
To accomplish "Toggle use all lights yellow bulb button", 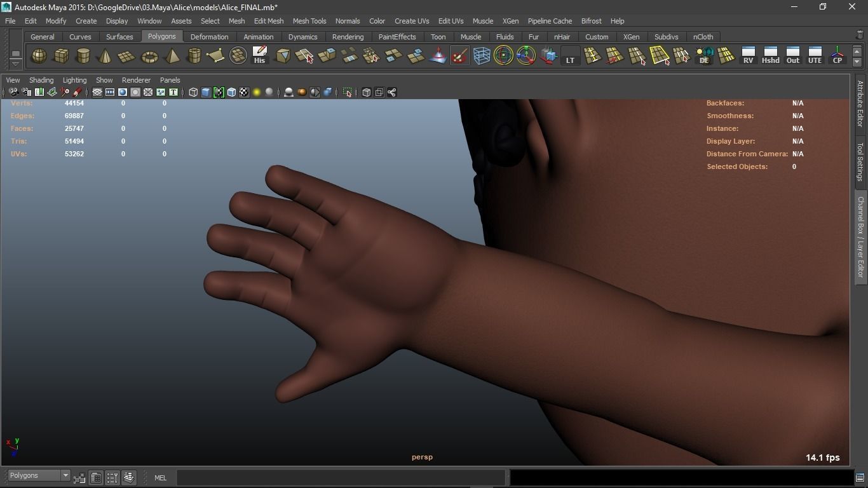I will [x=257, y=93].
